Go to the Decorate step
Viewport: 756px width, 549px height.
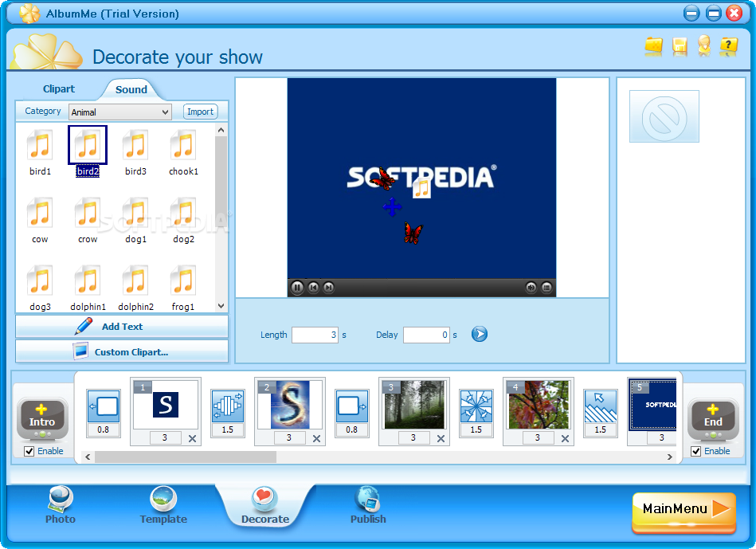coord(265,505)
